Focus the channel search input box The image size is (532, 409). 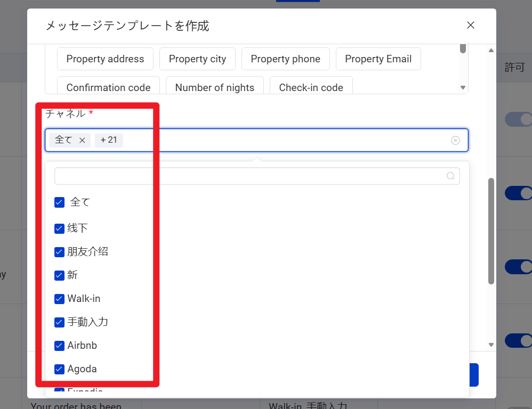tap(257, 176)
